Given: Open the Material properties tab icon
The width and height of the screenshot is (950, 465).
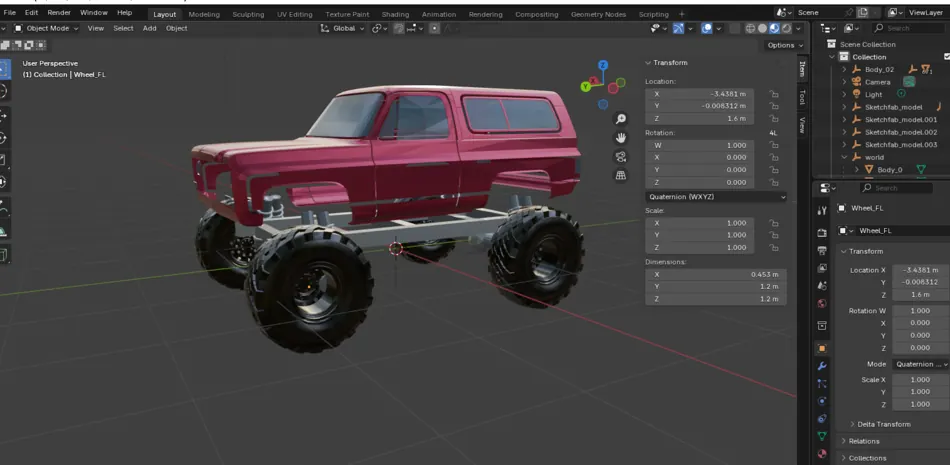Looking at the screenshot, I should point(822,454).
